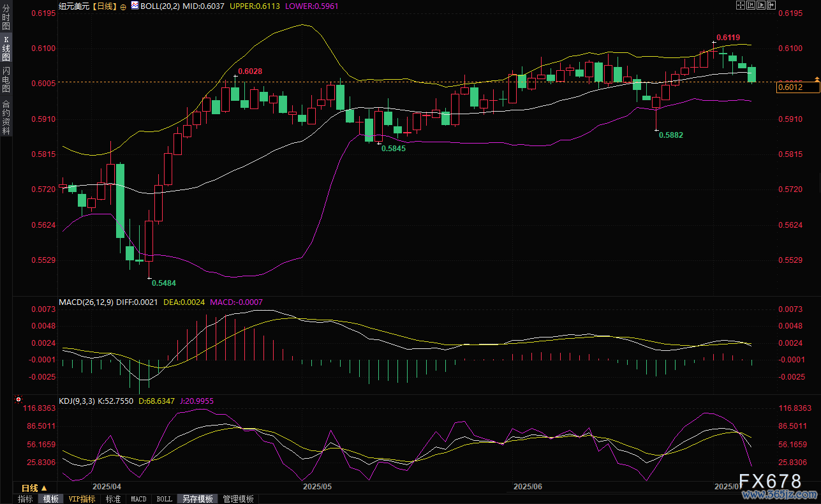Click the 0.6119 high price label

[728, 38]
